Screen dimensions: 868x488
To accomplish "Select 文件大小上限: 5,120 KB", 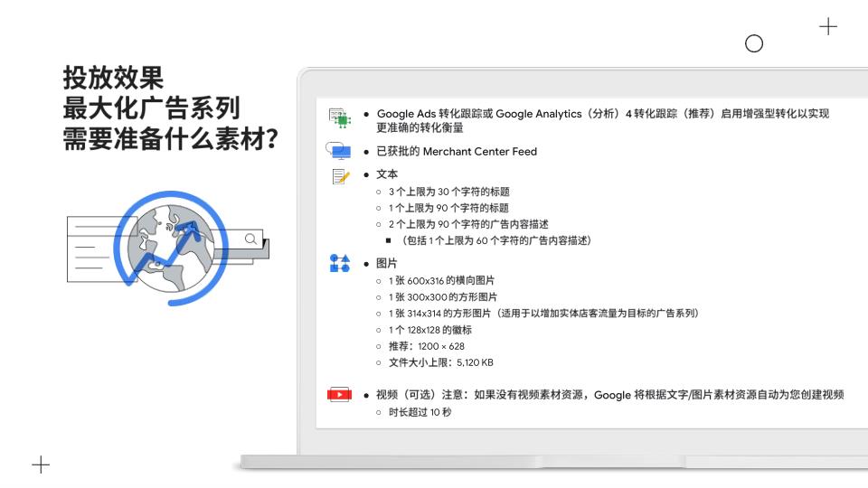I will pyautogui.click(x=440, y=362).
